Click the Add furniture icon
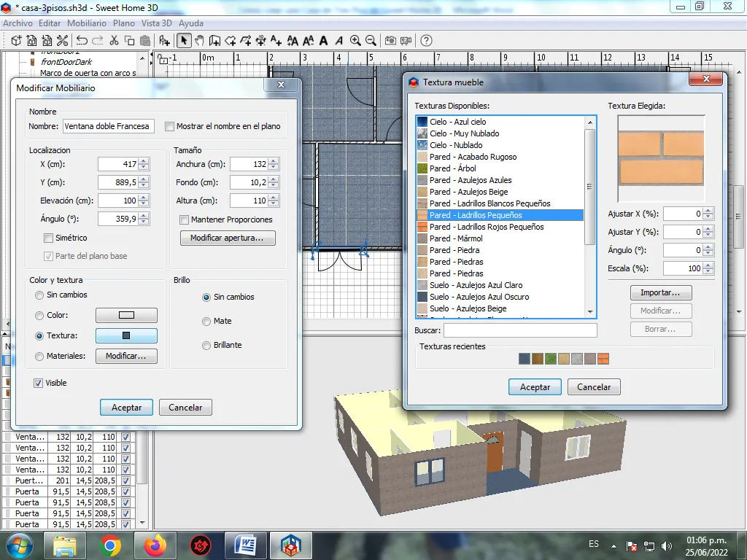The width and height of the screenshot is (747, 560). pyautogui.click(x=164, y=41)
